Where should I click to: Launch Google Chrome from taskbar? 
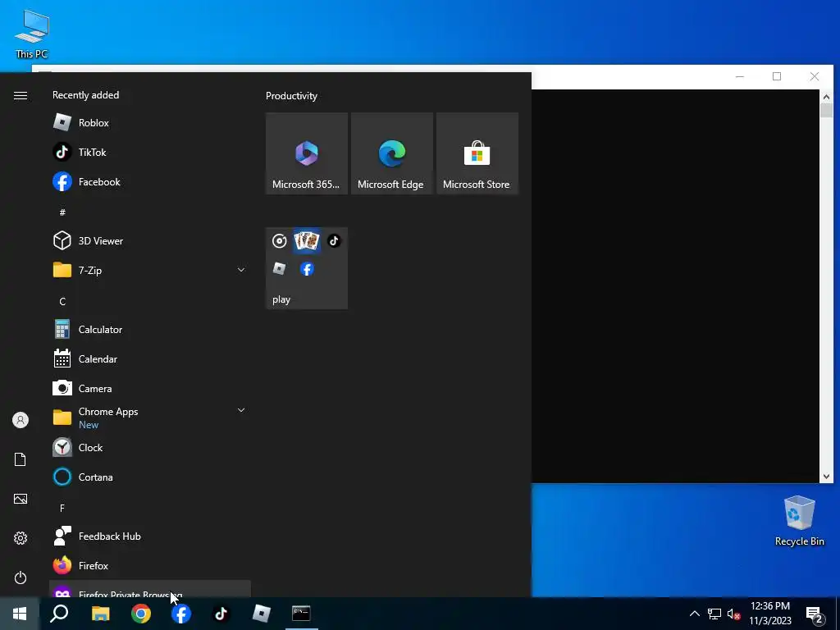coord(141,614)
